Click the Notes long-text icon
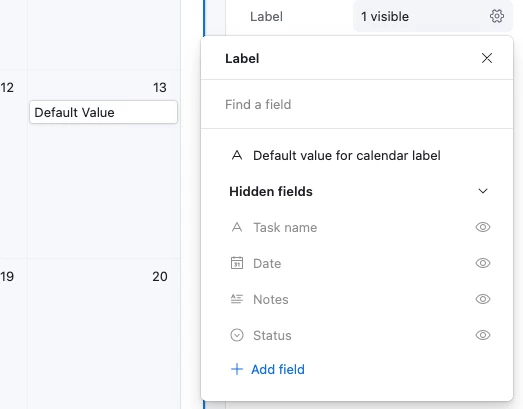Screen dimensions: 523x409 tap(237, 299)
